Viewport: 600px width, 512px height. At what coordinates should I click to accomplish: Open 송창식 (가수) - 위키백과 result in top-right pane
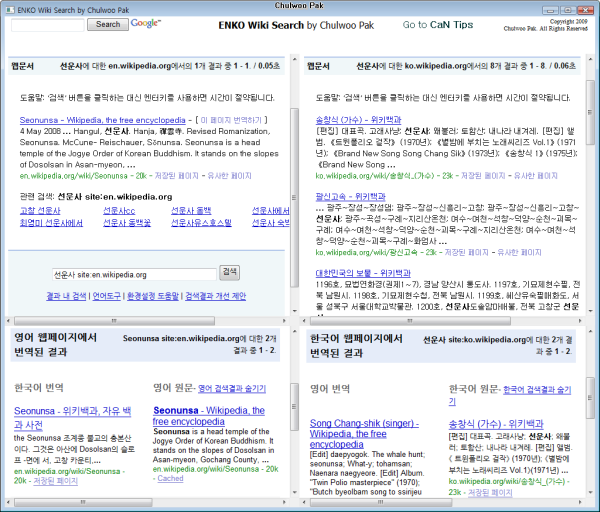click(358, 120)
